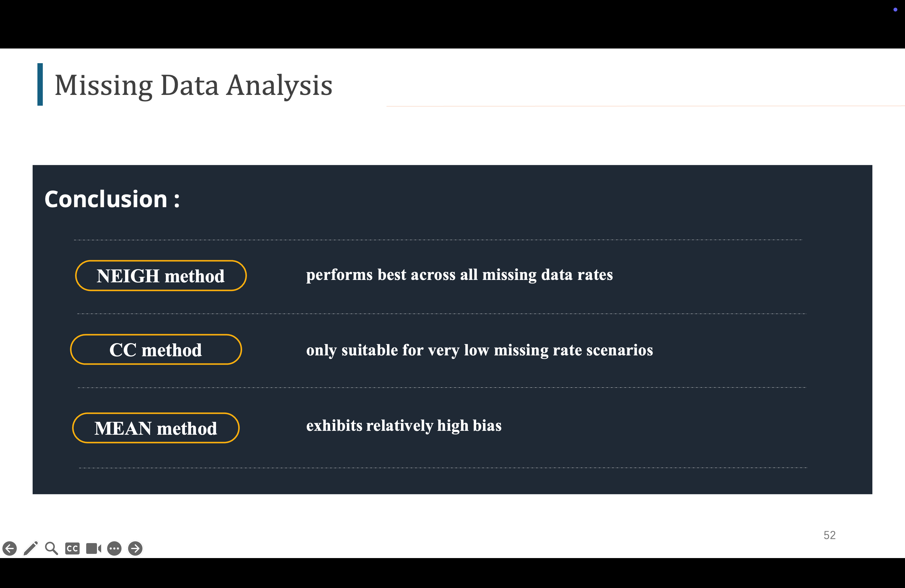Click the very low missing rate text
Image resolution: width=905 pixels, height=588 pixels.
(x=479, y=350)
